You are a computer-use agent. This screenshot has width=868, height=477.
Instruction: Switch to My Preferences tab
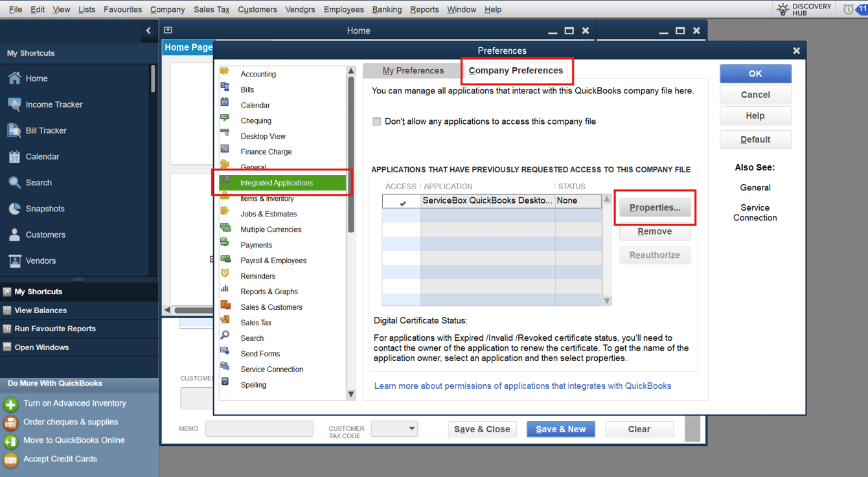coord(413,71)
